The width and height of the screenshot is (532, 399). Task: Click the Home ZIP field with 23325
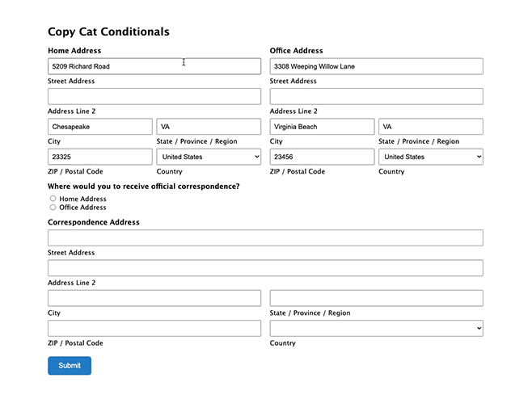100,157
